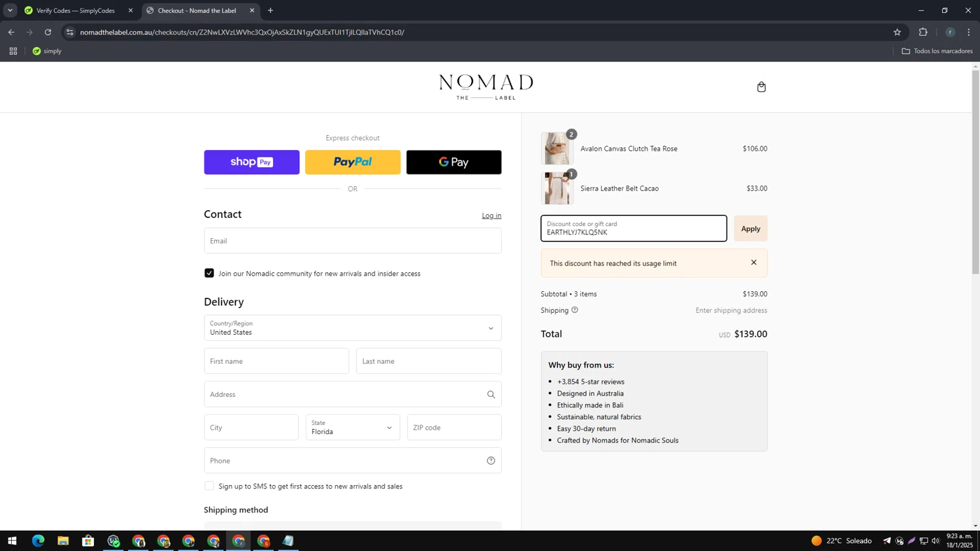
Task: Open Todos los marcadores folder
Action: (x=937, y=51)
